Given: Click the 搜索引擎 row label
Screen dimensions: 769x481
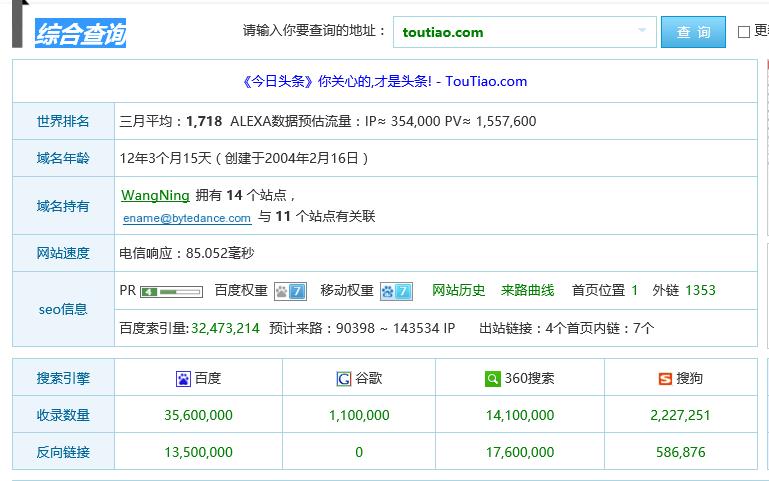Looking at the screenshot, I should coord(63,378).
